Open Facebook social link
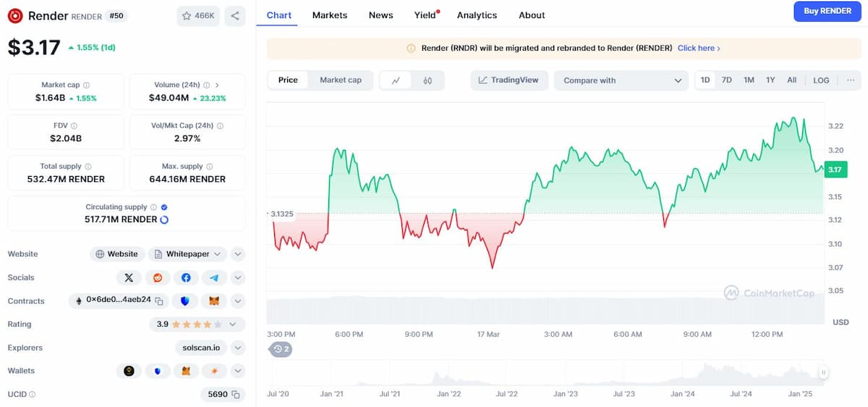 pos(186,277)
